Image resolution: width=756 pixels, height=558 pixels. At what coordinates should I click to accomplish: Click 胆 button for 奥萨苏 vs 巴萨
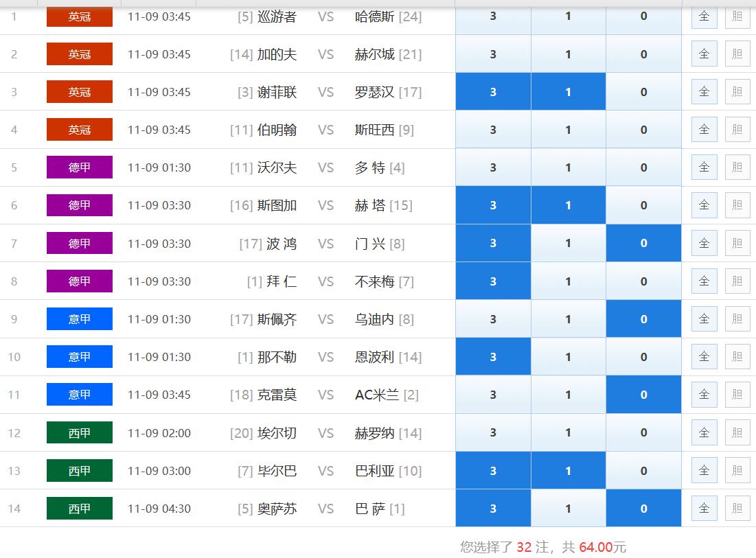pos(737,508)
